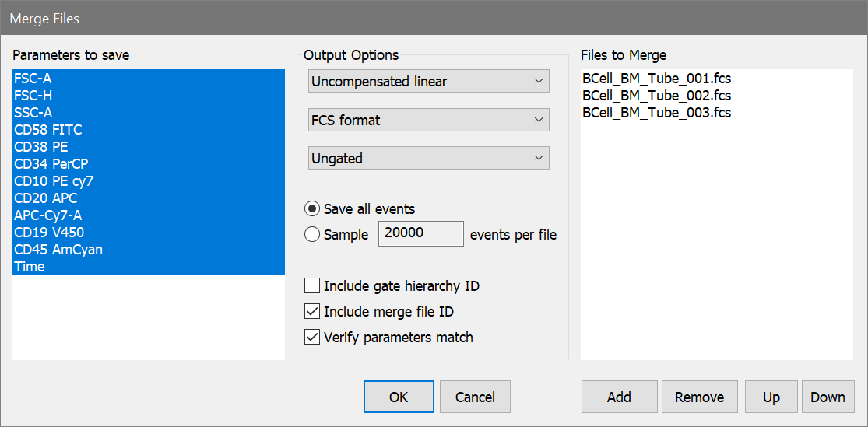Open the Ungated gate dropdown
This screenshot has width=868, height=427.
coord(429,158)
